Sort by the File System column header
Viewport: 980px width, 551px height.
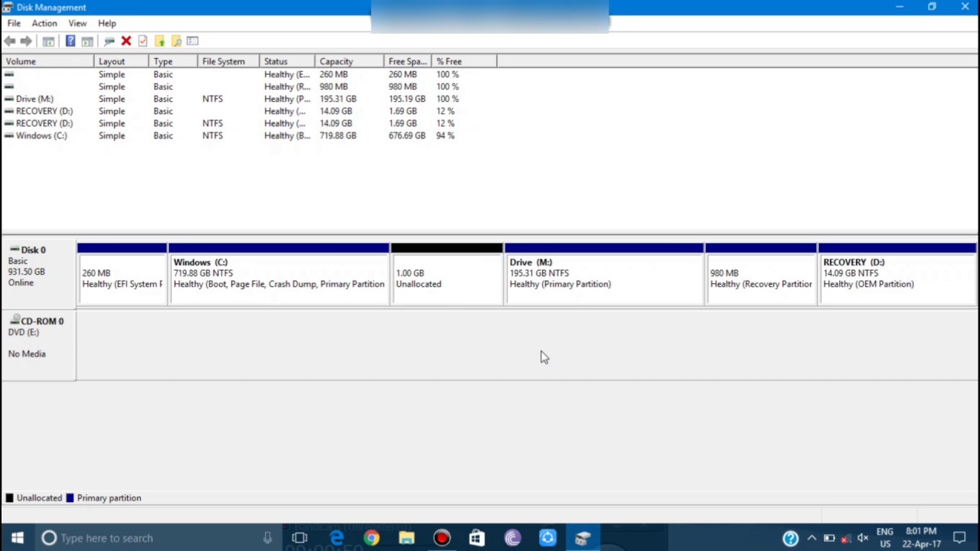pyautogui.click(x=228, y=61)
